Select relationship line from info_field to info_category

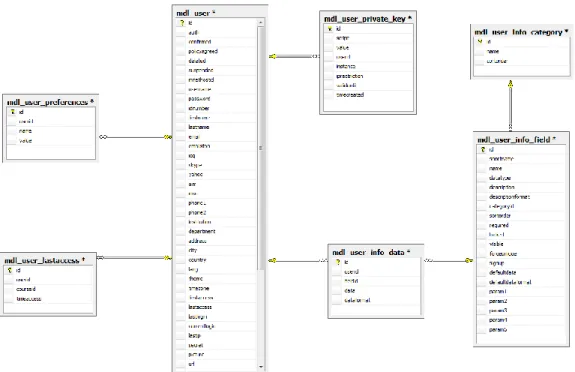(x=510, y=106)
